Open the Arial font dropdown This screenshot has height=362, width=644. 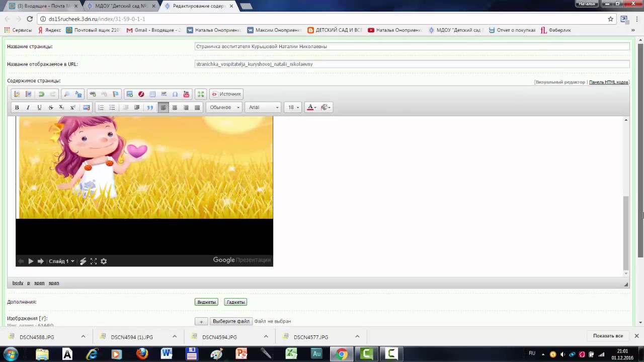tap(264, 107)
